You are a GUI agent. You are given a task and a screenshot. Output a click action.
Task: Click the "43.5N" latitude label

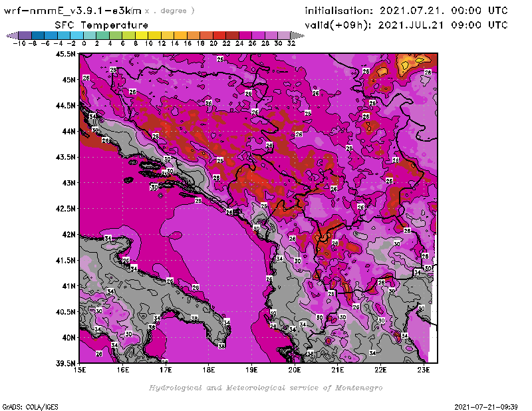coord(66,157)
